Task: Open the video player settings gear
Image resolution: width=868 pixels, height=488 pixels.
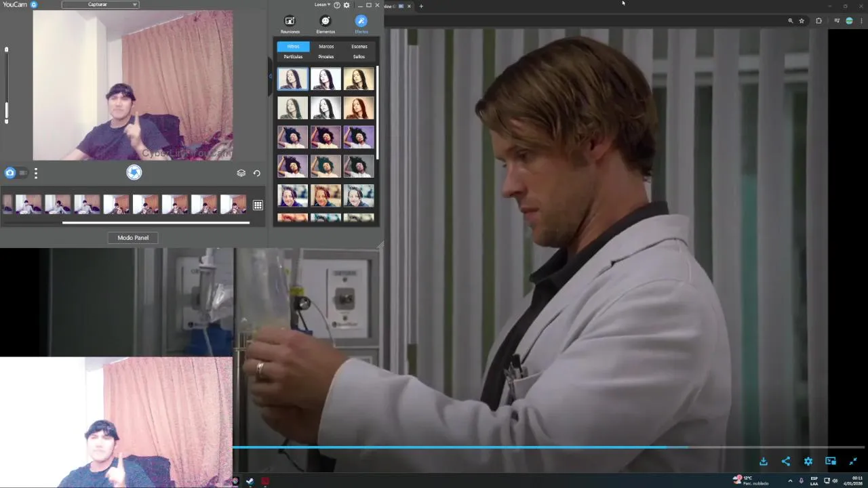Action: 808,462
